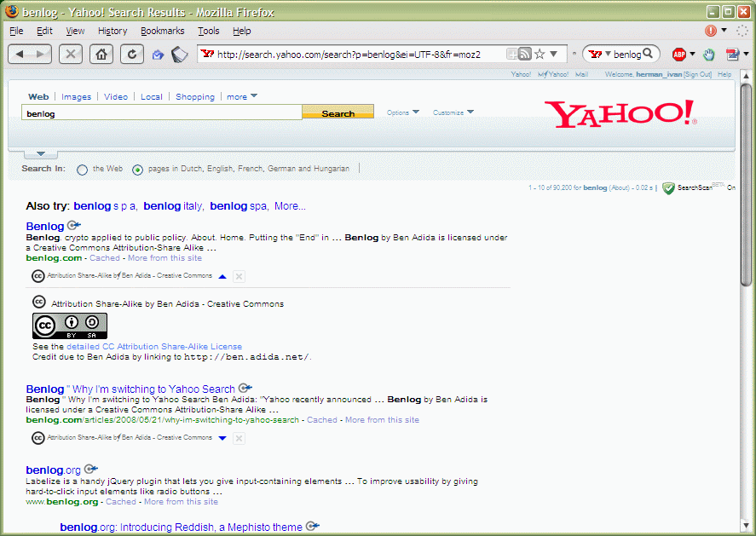Click the Creative Commons BY-SA license badge

click(70, 326)
